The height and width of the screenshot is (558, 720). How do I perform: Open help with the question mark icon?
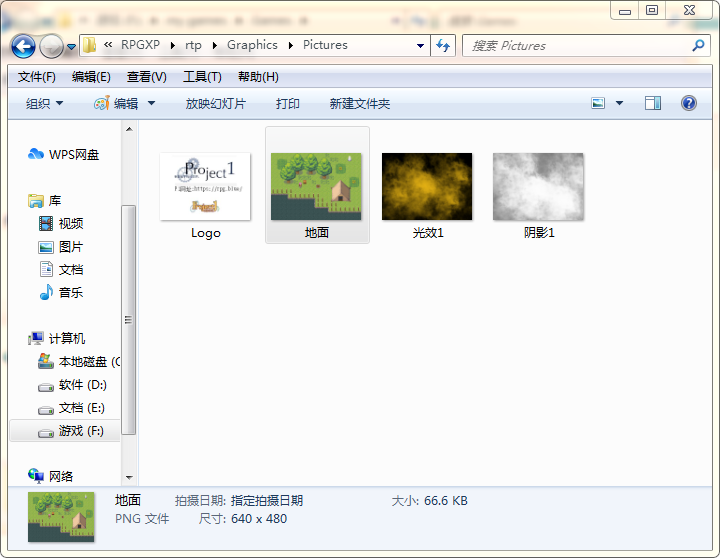click(x=689, y=103)
